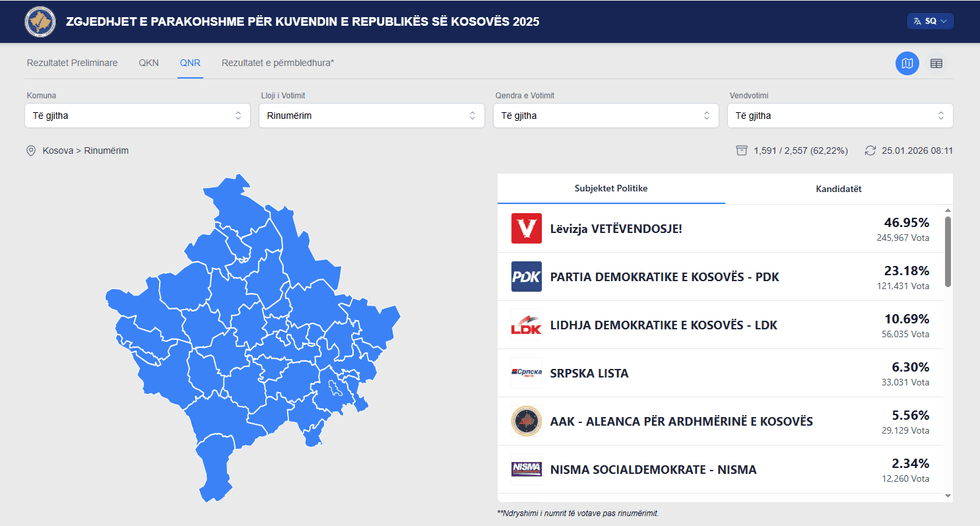
Task: Select the Kandidatët tab
Action: tap(838, 189)
